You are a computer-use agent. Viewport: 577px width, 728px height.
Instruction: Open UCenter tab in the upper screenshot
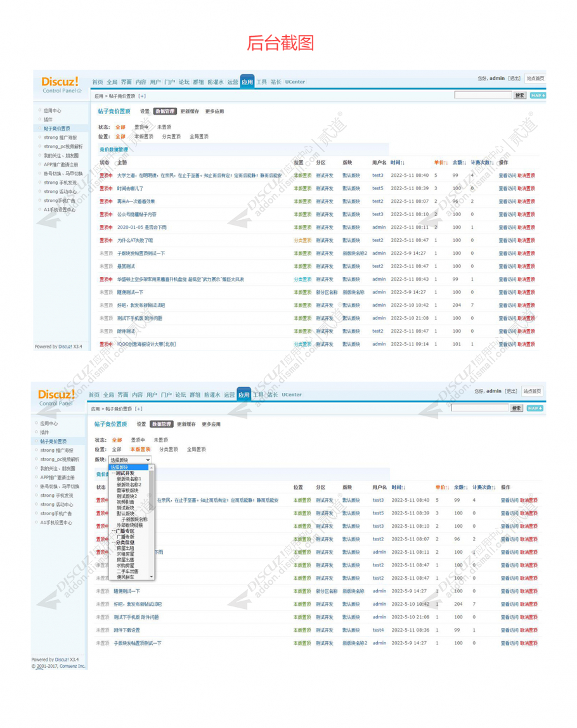point(295,82)
